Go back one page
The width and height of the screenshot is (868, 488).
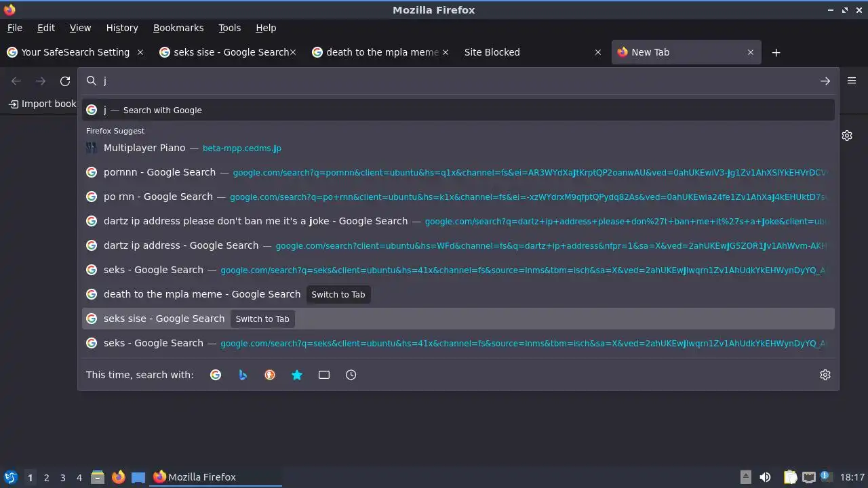click(x=16, y=81)
